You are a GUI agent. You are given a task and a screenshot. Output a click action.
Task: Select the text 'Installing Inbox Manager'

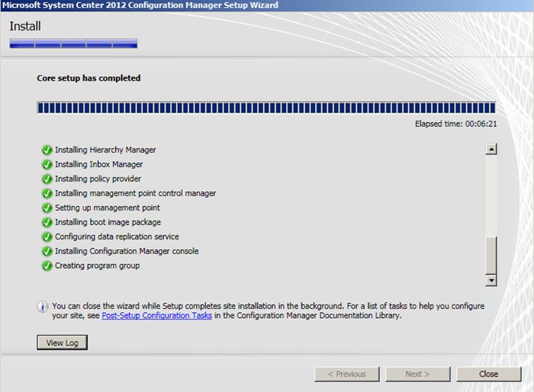point(99,164)
